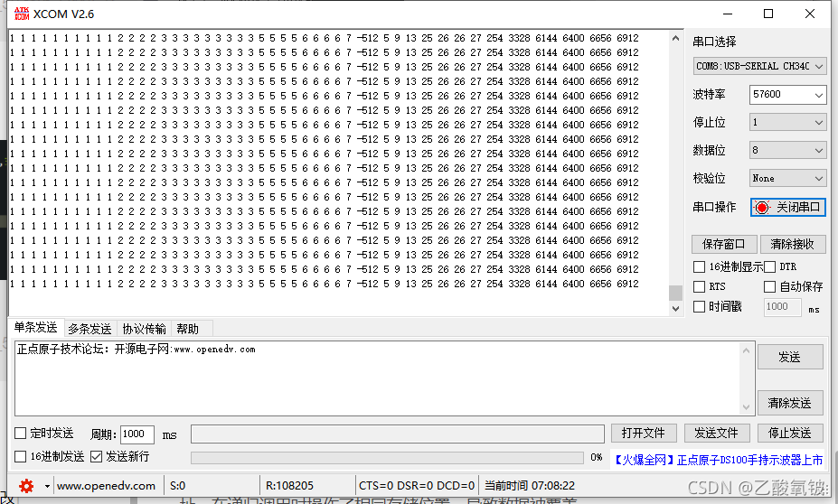Click the 当前时间 07:08:22 status text
The width and height of the screenshot is (838, 504).
(x=530, y=486)
